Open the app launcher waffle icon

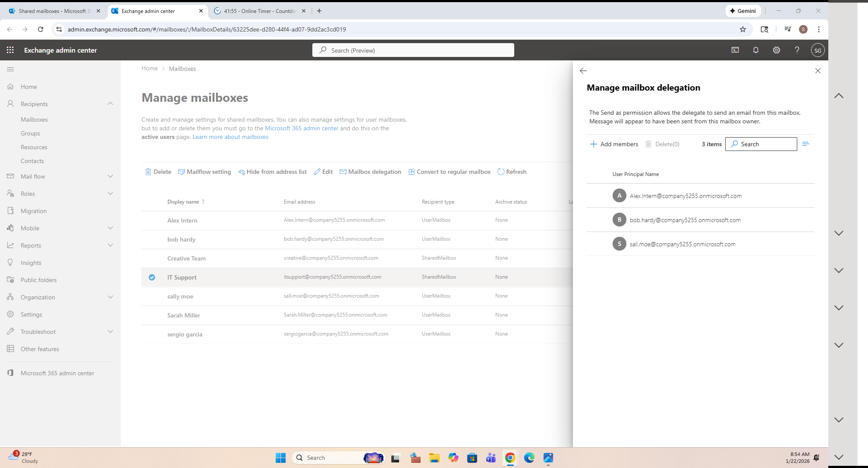click(10, 50)
